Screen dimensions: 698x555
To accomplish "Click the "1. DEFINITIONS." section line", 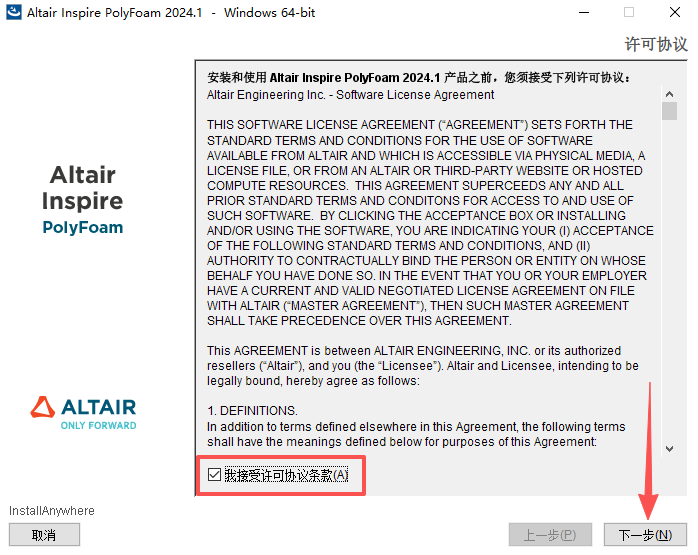I will click(252, 411).
